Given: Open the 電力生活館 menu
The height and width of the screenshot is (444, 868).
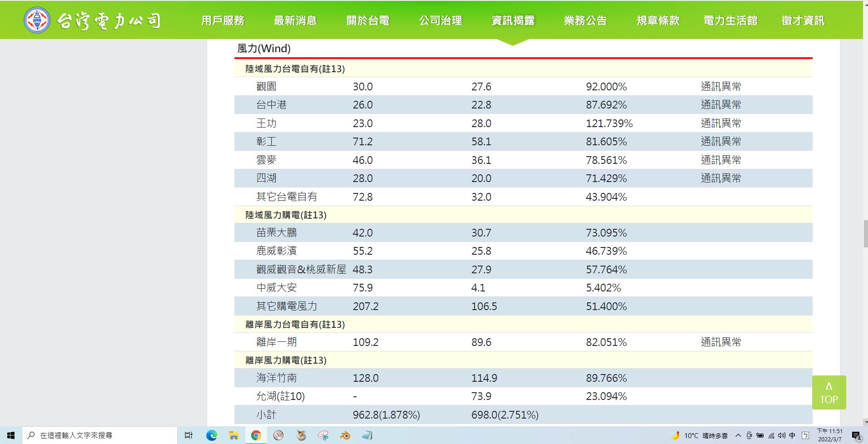Looking at the screenshot, I should (731, 20).
